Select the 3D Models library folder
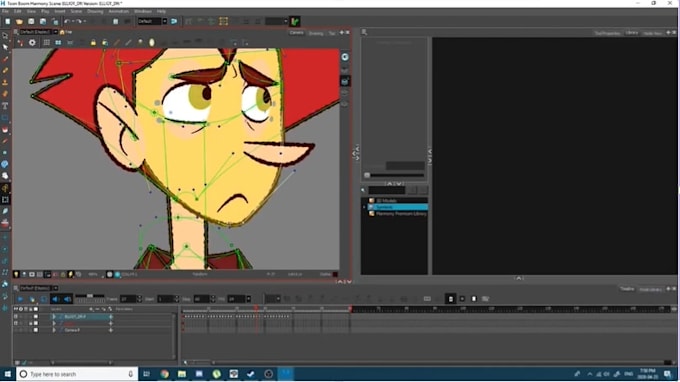680x382 pixels. 386,201
